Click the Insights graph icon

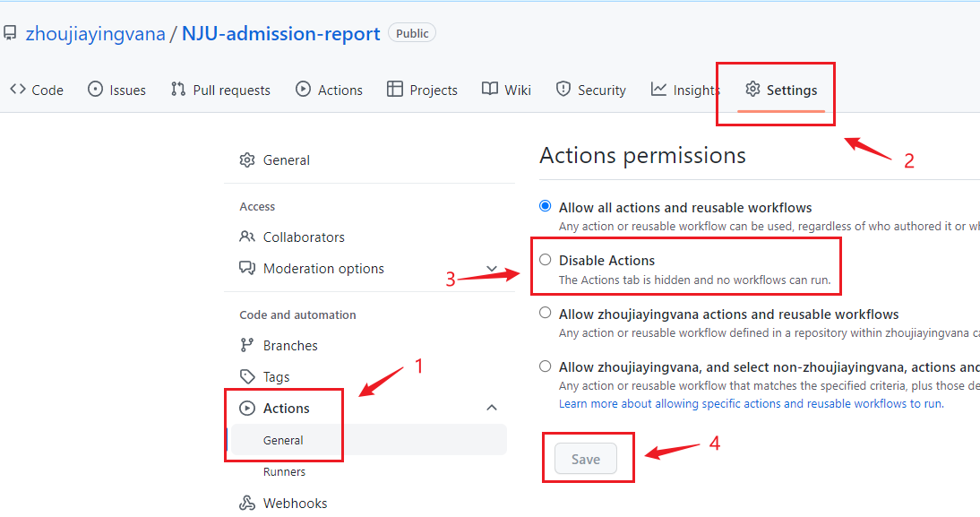(x=658, y=90)
